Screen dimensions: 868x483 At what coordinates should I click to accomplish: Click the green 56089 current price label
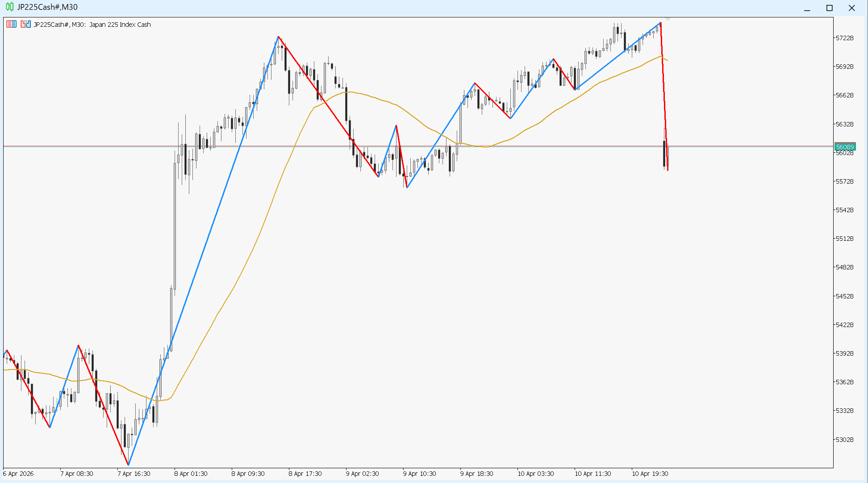(844, 147)
